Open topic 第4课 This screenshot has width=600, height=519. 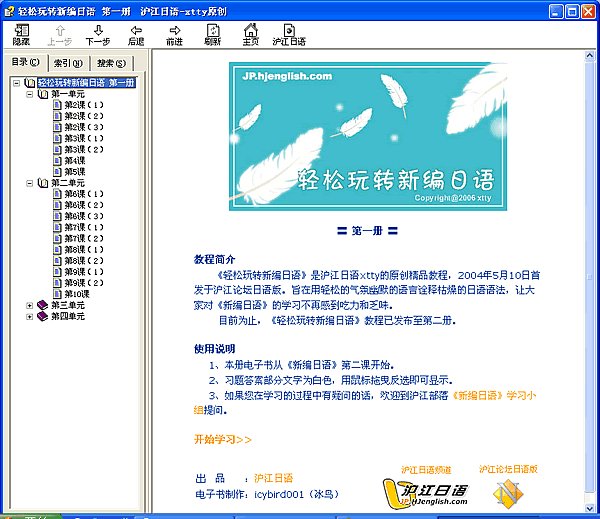tap(75, 161)
